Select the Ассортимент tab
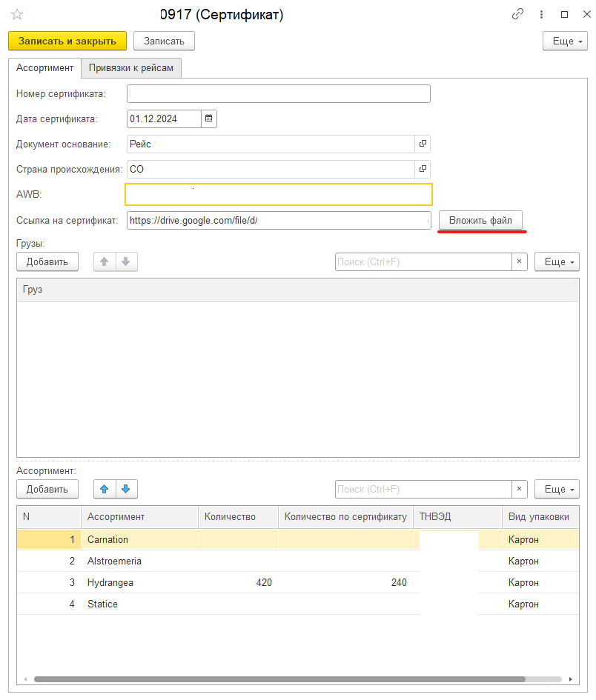Image resolution: width=596 pixels, height=700 pixels. tap(44, 68)
